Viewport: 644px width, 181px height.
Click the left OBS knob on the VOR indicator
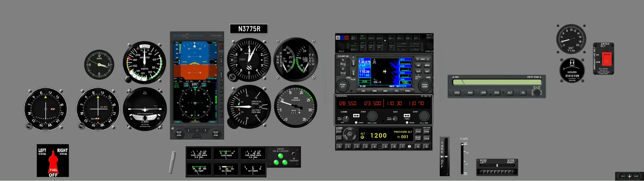point(29,126)
